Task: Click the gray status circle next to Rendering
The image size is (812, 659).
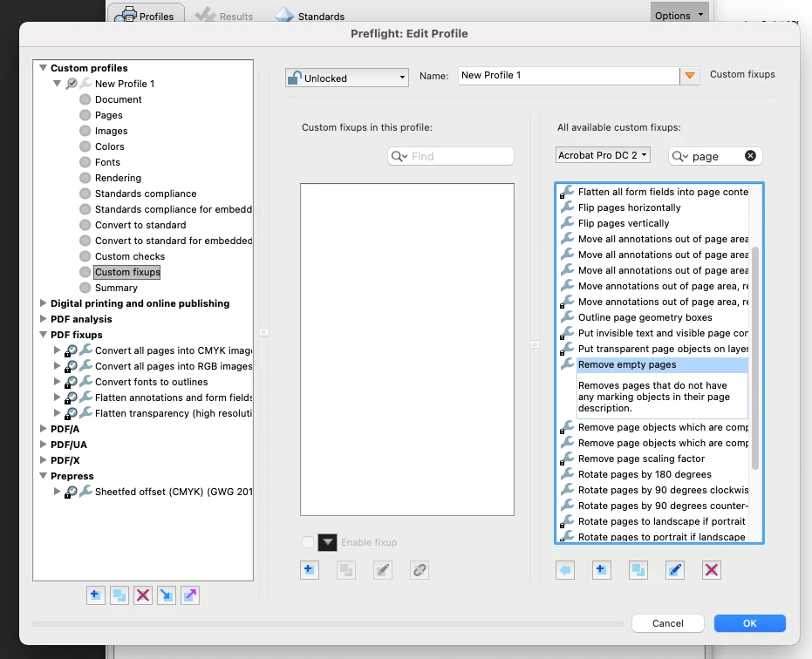Action: point(85,178)
